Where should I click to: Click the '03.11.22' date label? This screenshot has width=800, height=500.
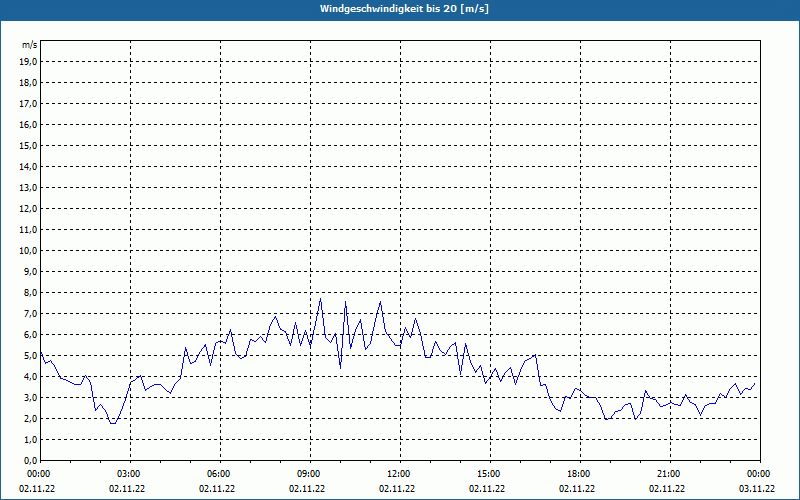coord(757,489)
